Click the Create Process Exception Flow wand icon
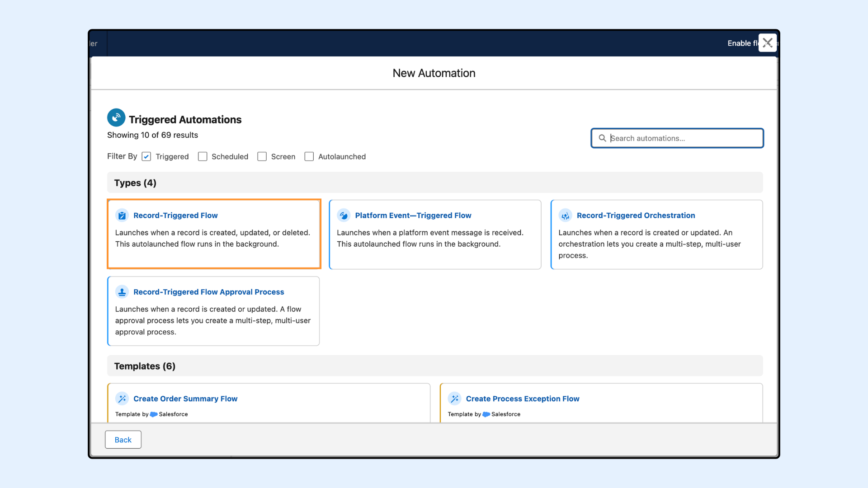The image size is (868, 488). coord(454,399)
